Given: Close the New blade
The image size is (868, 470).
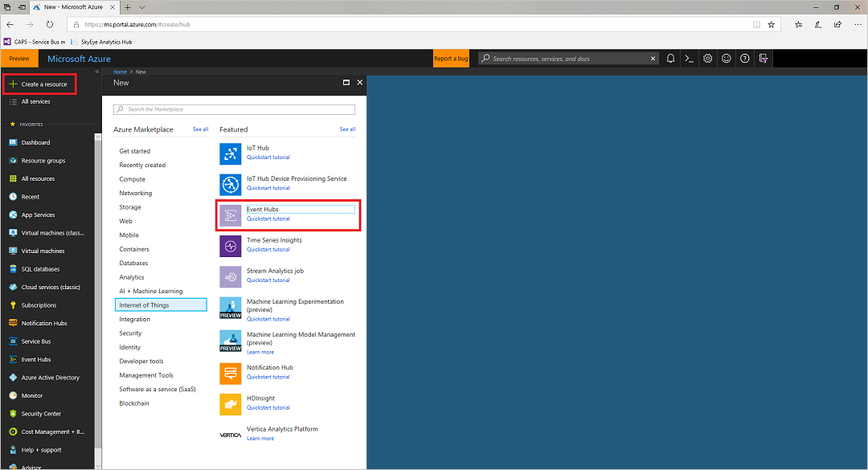Looking at the screenshot, I should coord(360,83).
